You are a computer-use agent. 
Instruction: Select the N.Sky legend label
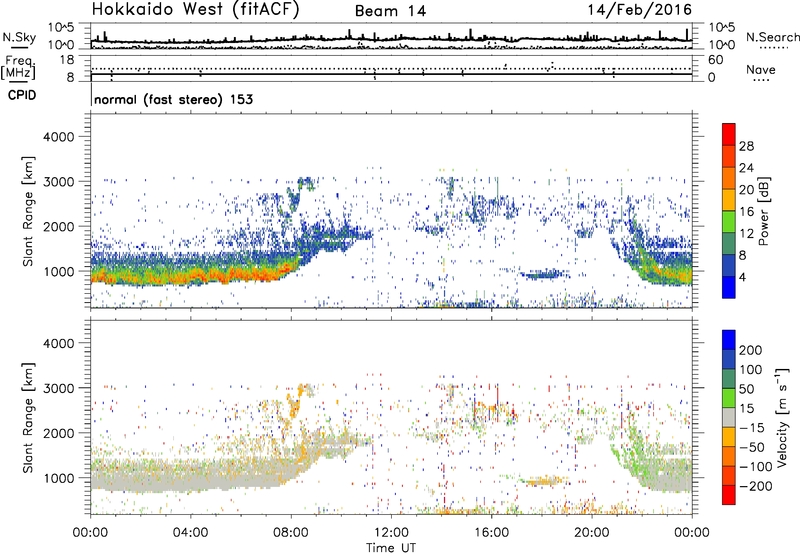(x=19, y=37)
